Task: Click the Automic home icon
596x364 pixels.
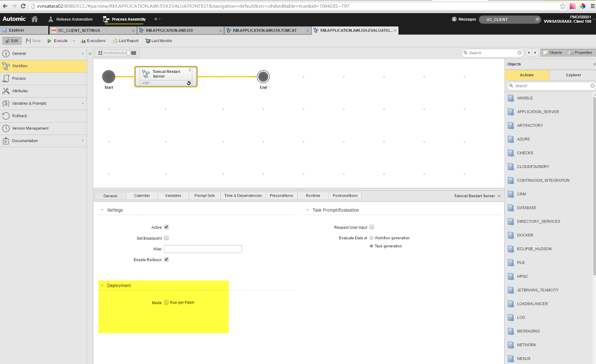Action: pos(34,19)
